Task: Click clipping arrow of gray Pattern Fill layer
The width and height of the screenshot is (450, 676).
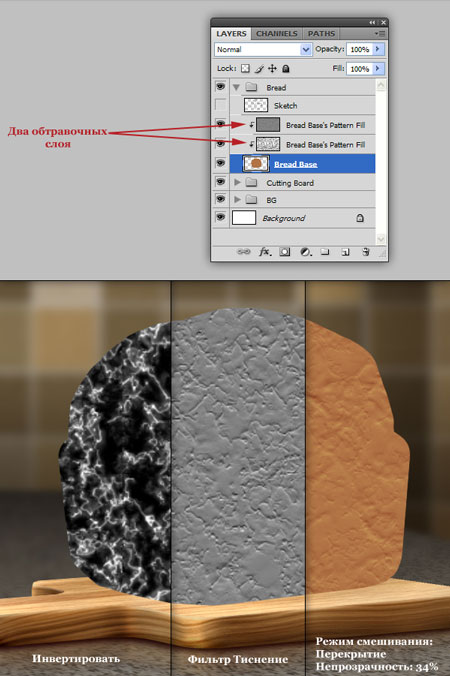Action: coord(251,125)
